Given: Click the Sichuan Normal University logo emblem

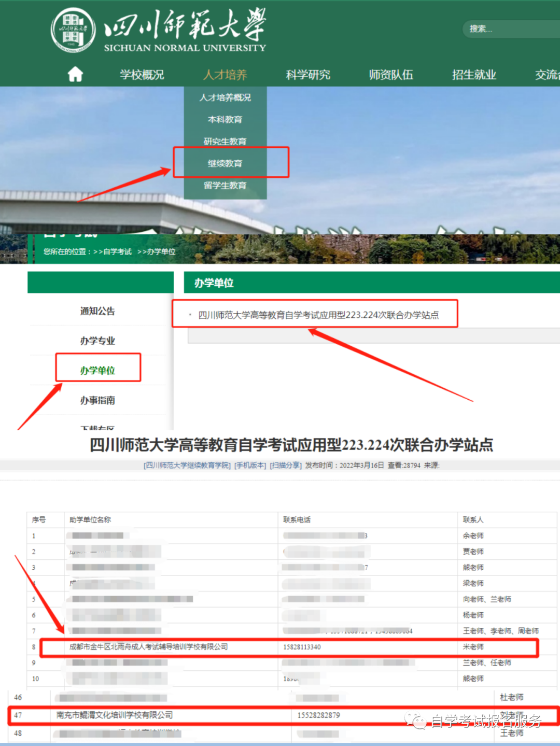Looking at the screenshot, I should [73, 30].
